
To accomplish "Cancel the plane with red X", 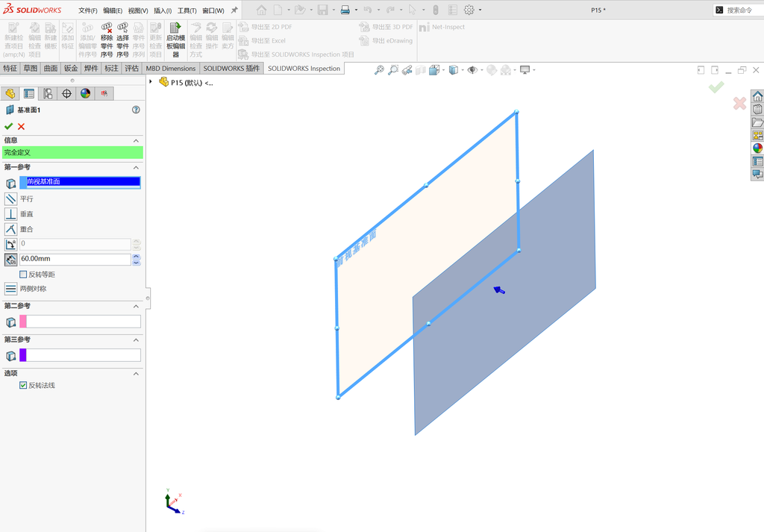I will pyautogui.click(x=22, y=127).
